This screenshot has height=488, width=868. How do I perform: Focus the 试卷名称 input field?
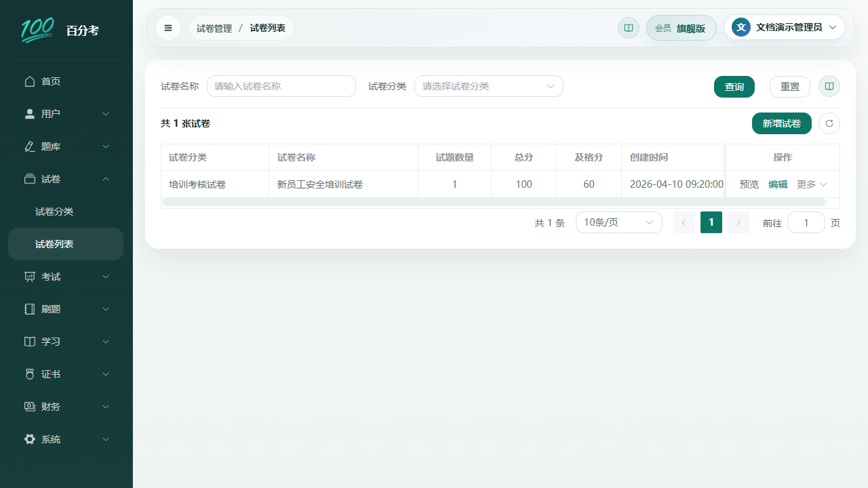(281, 86)
